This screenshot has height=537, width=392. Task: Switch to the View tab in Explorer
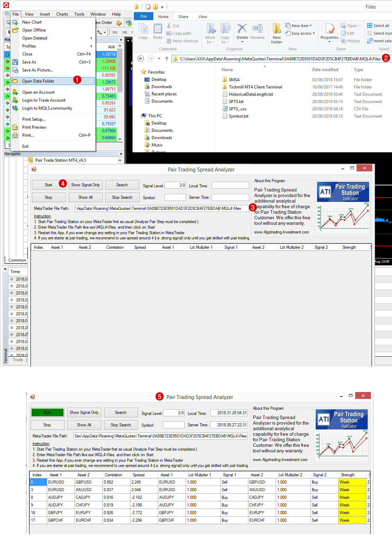pos(203,17)
